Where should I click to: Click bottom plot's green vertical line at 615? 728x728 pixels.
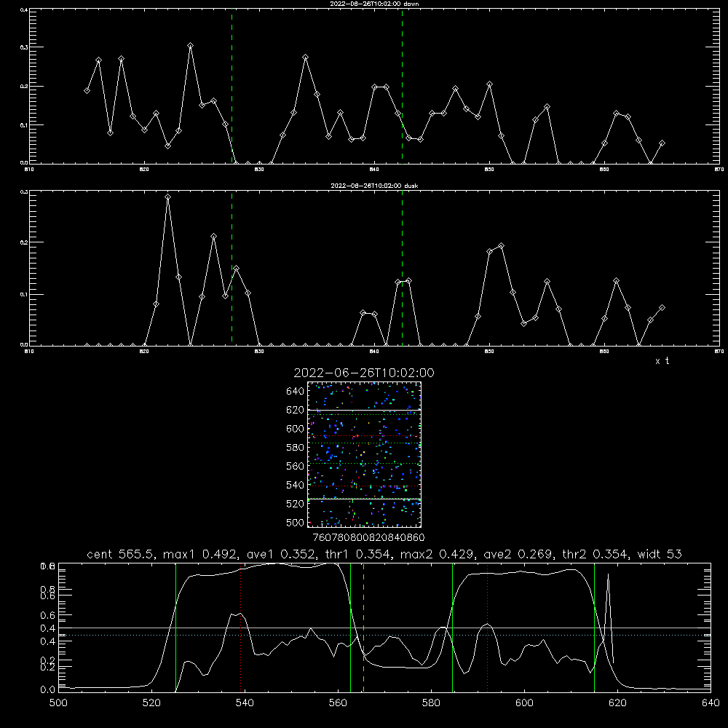tap(594, 628)
